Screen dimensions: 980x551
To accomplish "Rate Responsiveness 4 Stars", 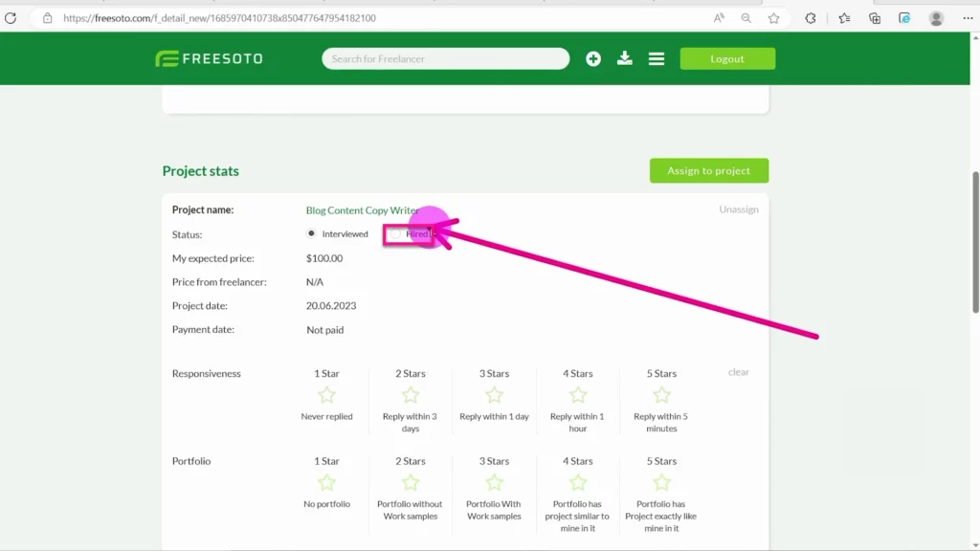I will [x=577, y=395].
